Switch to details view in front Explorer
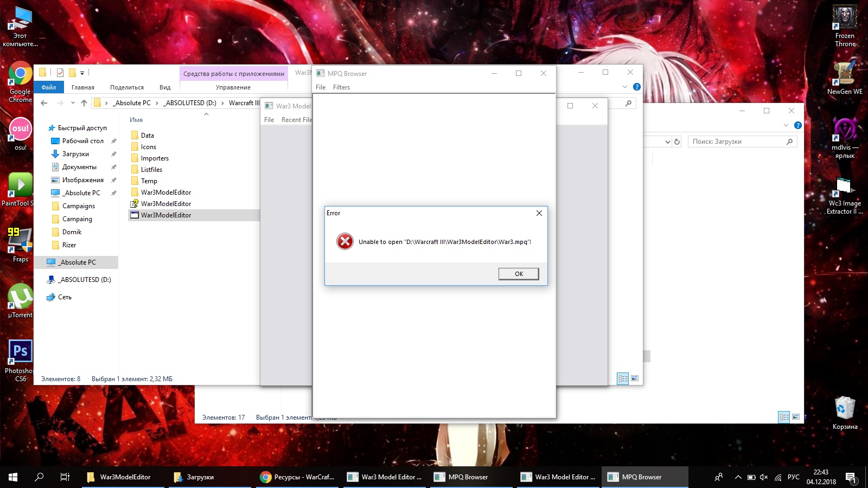 pos(623,378)
